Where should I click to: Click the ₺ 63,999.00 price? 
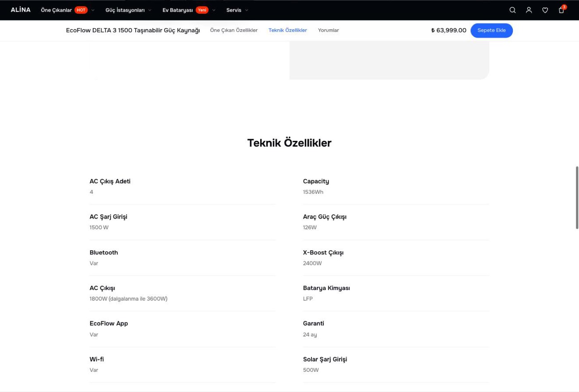[x=448, y=30]
